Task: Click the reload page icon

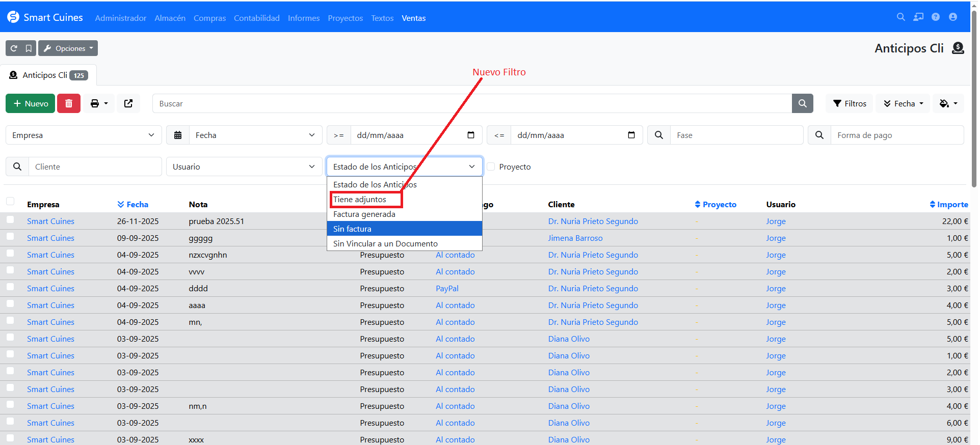Action: [14, 48]
